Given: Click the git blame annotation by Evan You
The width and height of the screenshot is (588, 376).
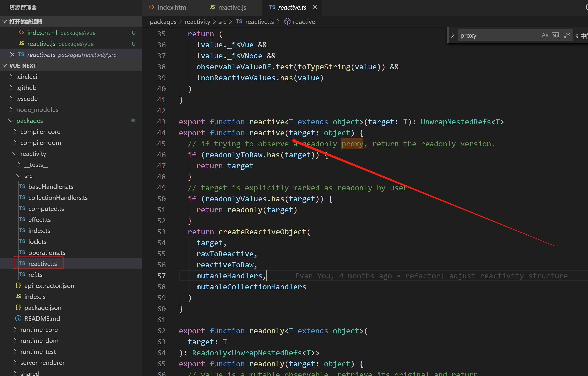Looking at the screenshot, I should tap(431, 276).
